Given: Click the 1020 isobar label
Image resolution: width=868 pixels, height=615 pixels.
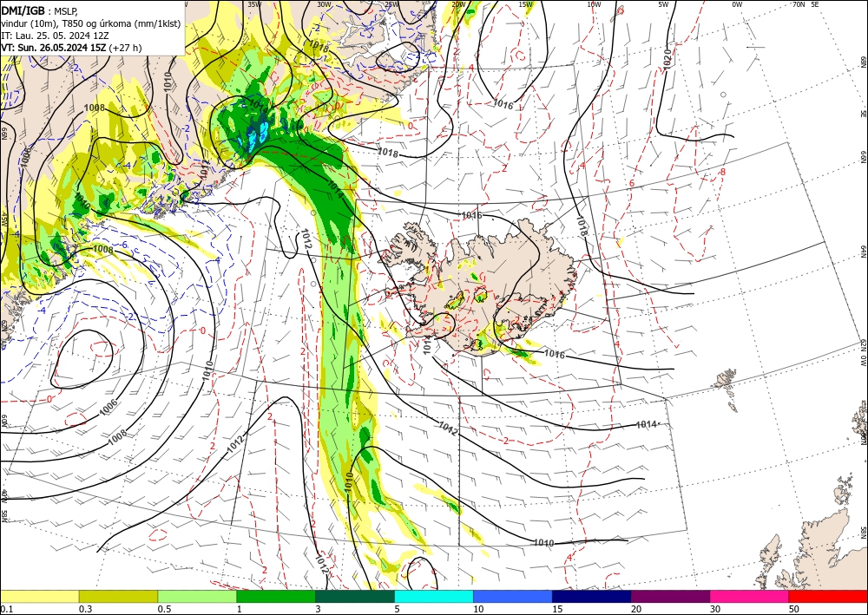Looking at the screenshot, I should [x=667, y=59].
